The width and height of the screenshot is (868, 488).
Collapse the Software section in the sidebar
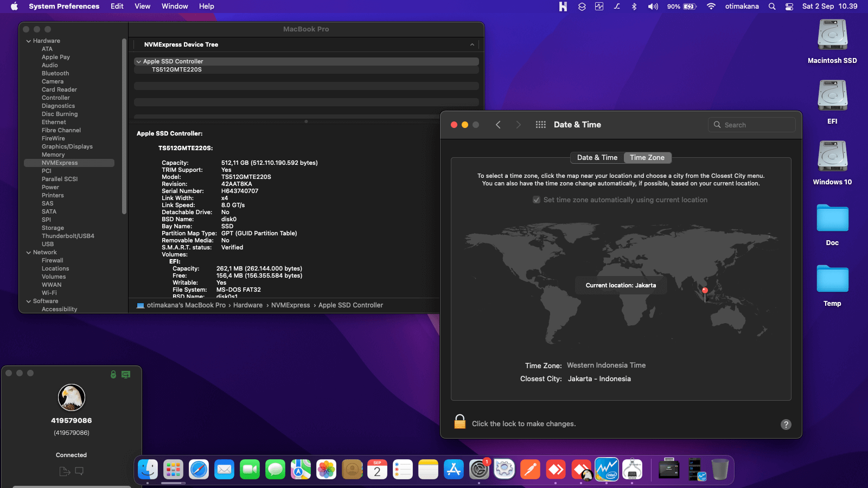click(x=29, y=301)
